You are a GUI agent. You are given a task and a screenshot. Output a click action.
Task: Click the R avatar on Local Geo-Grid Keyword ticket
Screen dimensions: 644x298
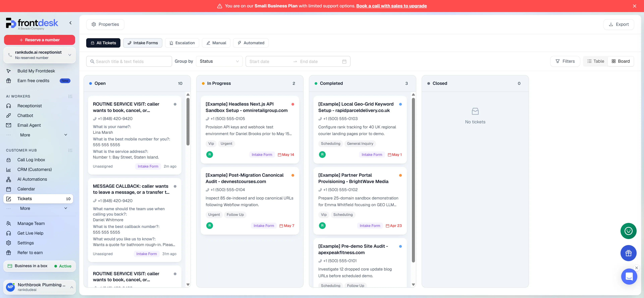(322, 155)
